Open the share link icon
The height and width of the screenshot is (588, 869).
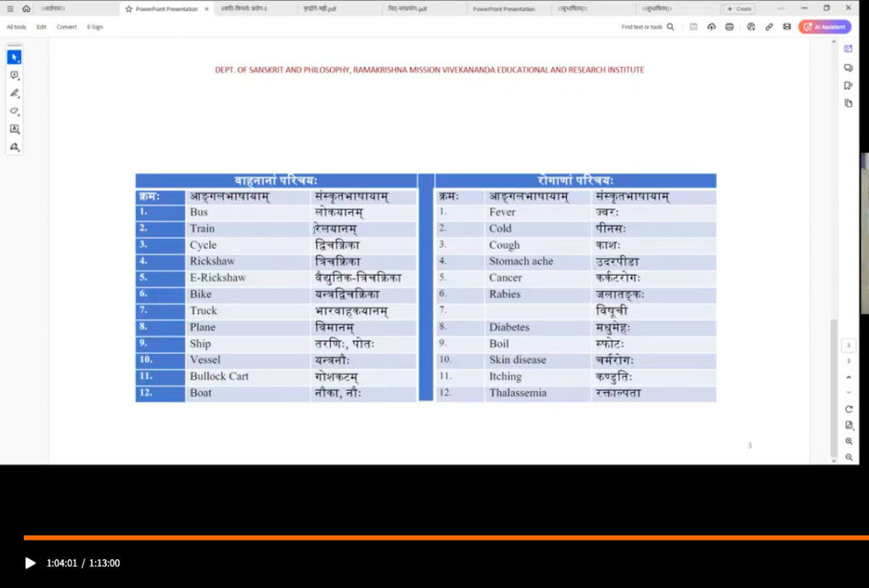click(769, 27)
